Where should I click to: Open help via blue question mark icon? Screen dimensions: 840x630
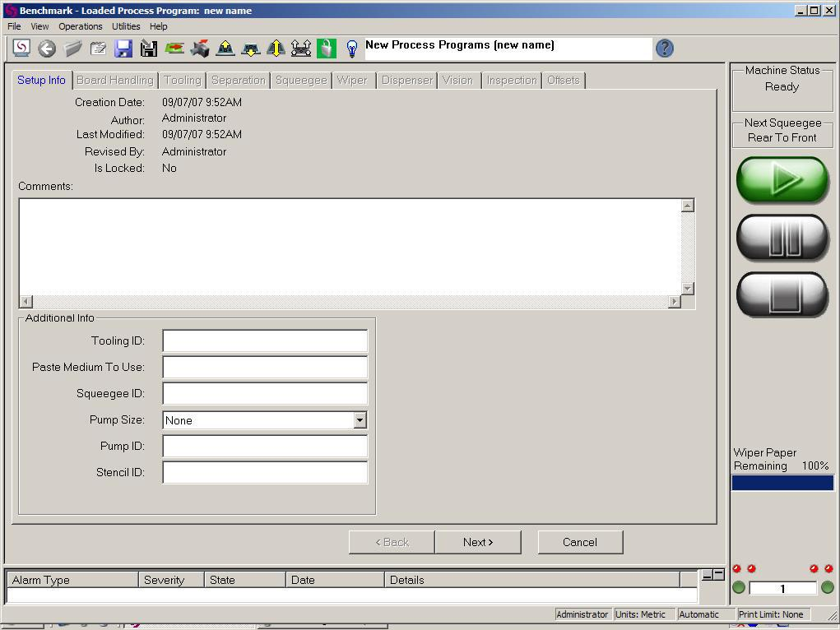pyautogui.click(x=665, y=49)
